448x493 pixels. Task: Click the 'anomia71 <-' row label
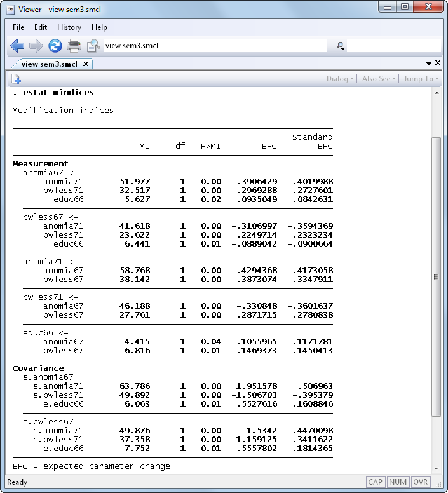[x=51, y=262]
